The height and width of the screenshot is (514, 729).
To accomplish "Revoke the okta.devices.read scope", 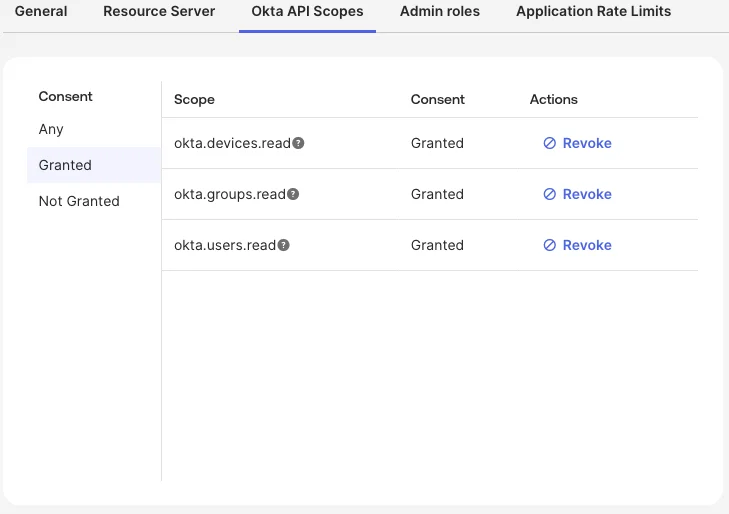I will [x=577, y=143].
